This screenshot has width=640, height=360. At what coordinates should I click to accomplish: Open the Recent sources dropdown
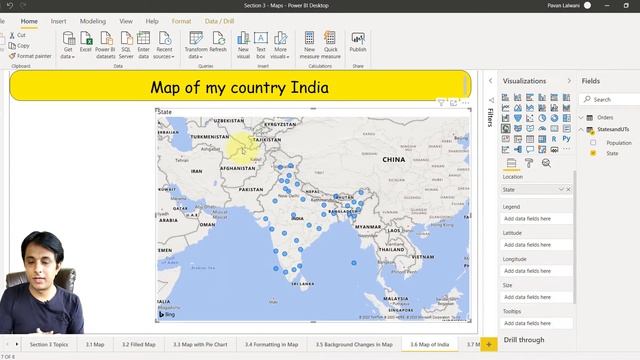coord(164,45)
